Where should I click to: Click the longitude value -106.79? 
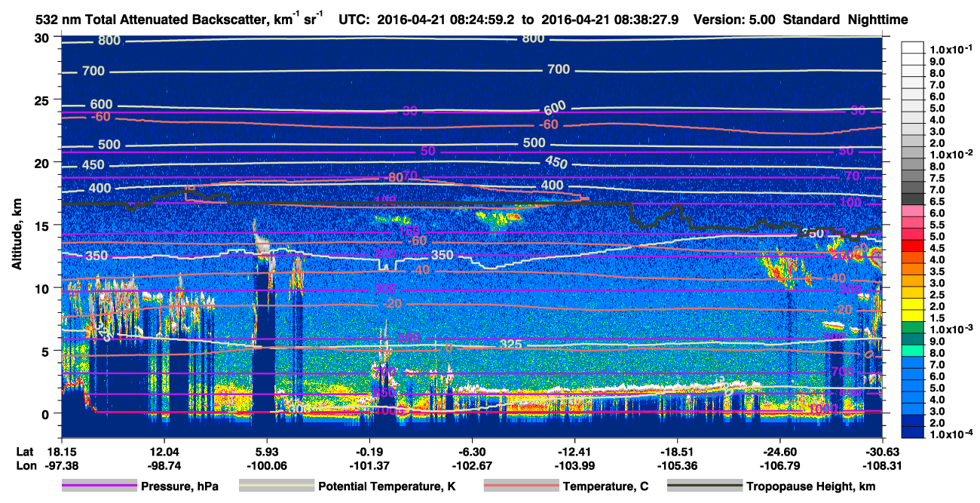pyautogui.click(x=780, y=465)
